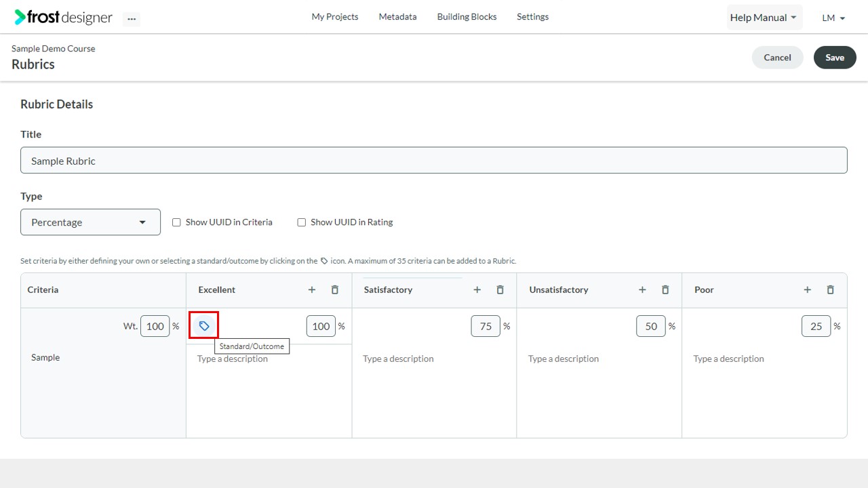
Task: Edit the criteria weight 100 field
Action: (155, 326)
